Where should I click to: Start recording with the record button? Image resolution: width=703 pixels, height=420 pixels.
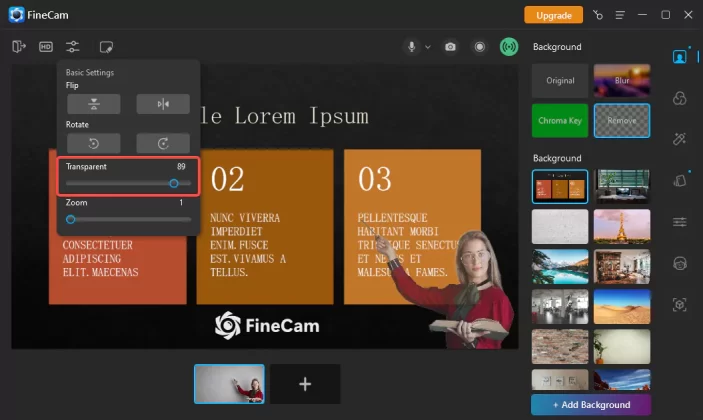coord(480,47)
